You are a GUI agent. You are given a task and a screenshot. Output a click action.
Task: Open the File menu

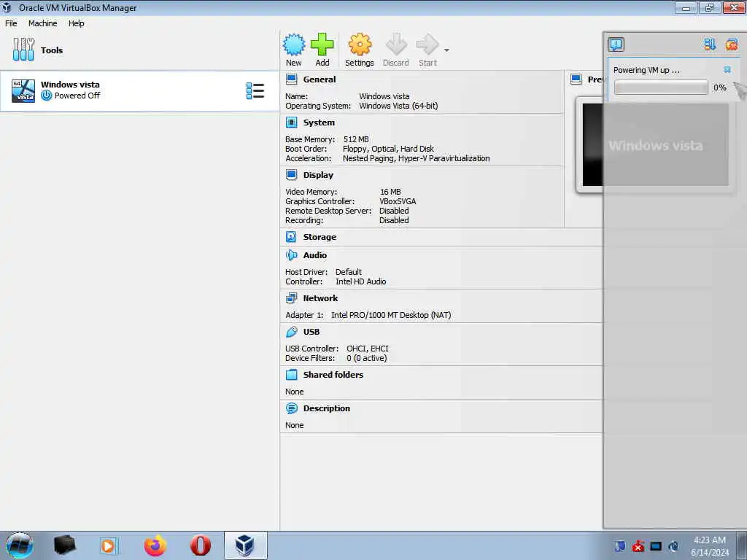coord(11,23)
